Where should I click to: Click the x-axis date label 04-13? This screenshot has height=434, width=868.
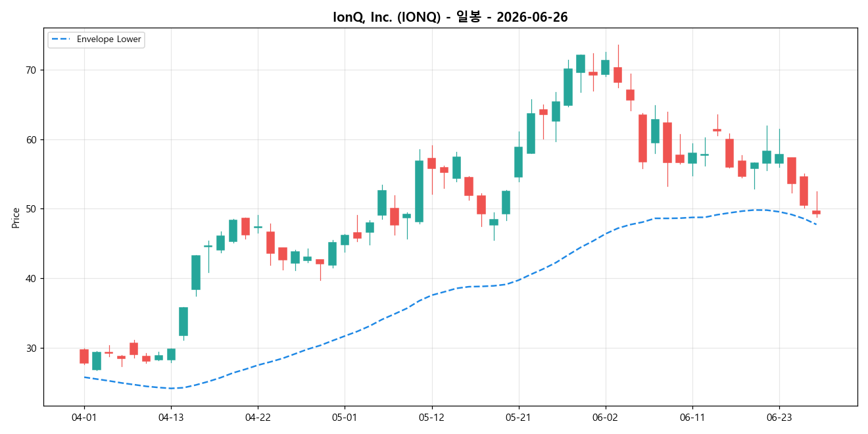[x=171, y=418]
